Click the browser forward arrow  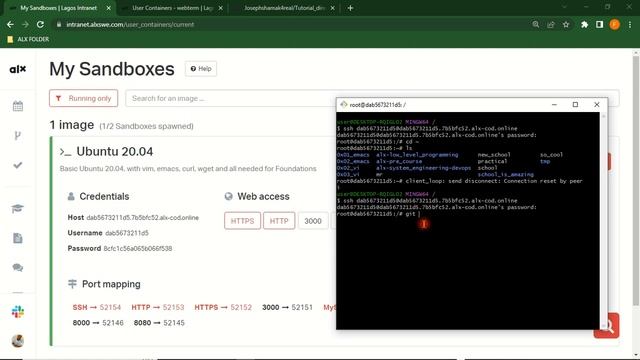point(25,24)
